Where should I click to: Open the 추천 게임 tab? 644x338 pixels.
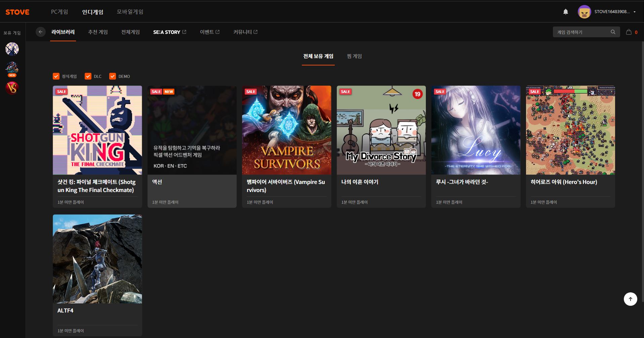pos(98,32)
